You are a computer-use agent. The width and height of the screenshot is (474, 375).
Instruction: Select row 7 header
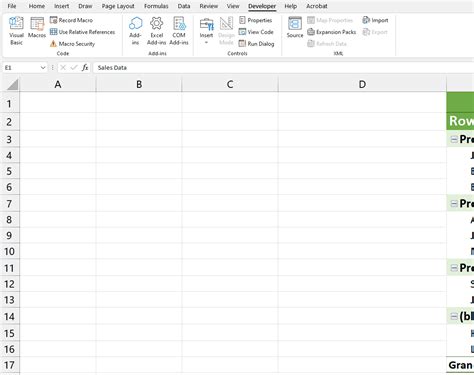point(10,204)
